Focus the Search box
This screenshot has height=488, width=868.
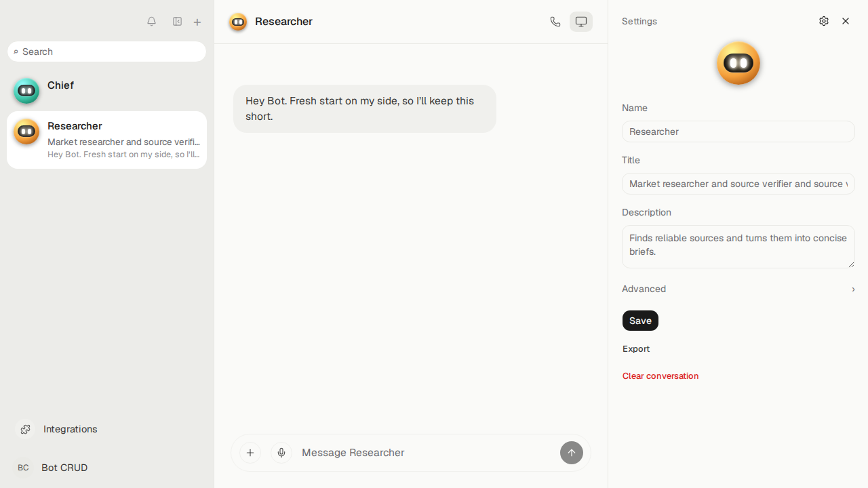[106, 52]
